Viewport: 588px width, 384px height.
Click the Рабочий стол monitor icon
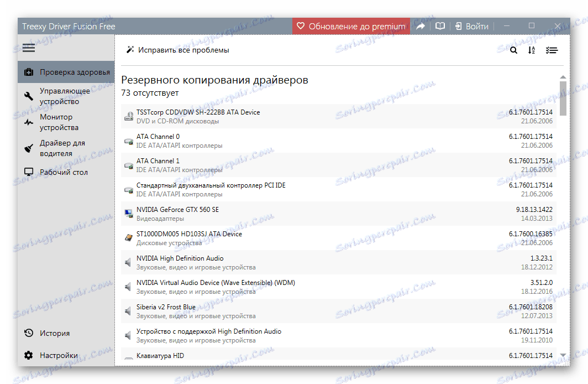(28, 172)
